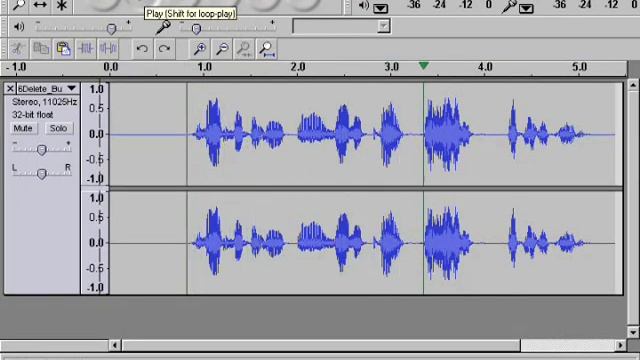Click the Cut scissors icon
640x360 pixels.
(x=18, y=49)
